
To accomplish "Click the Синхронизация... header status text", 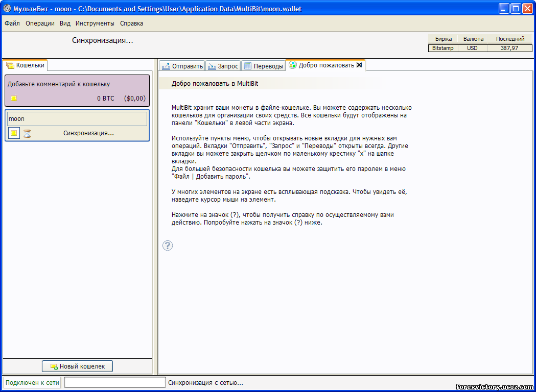I will [x=103, y=40].
